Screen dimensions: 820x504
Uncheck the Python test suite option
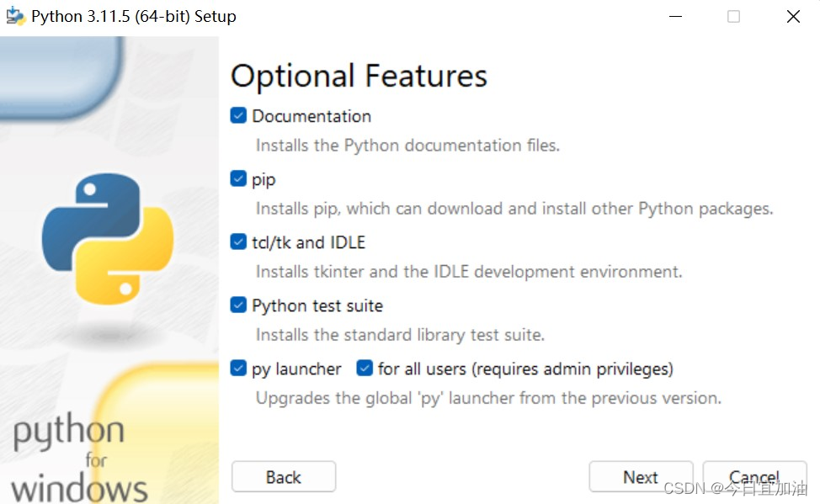237,305
